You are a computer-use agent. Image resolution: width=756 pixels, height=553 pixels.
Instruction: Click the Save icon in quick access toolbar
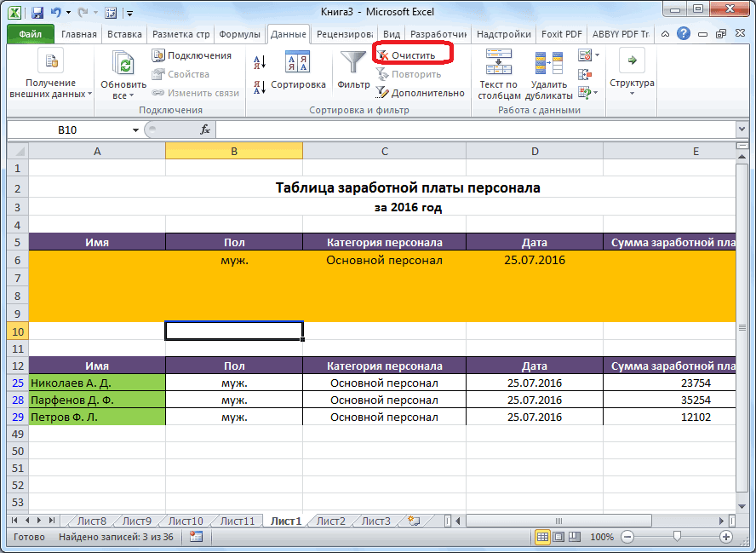click(37, 13)
